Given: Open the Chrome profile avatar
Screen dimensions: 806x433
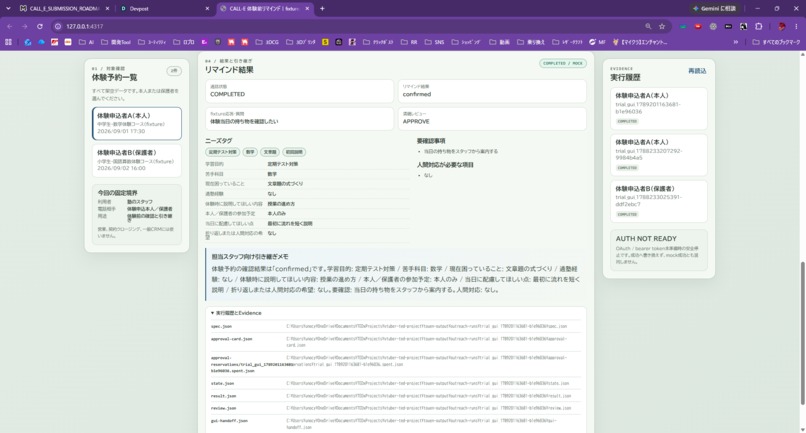Looking at the screenshot, I should pos(782,26).
